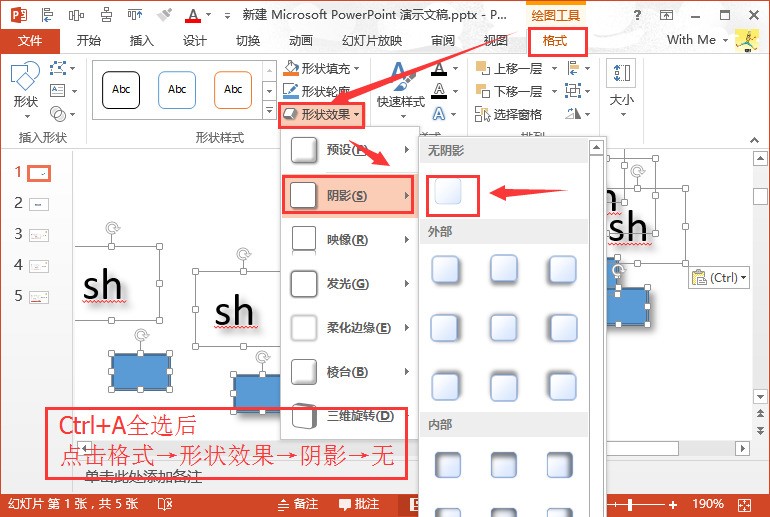Open the With Me account dropdown

(x=697, y=40)
